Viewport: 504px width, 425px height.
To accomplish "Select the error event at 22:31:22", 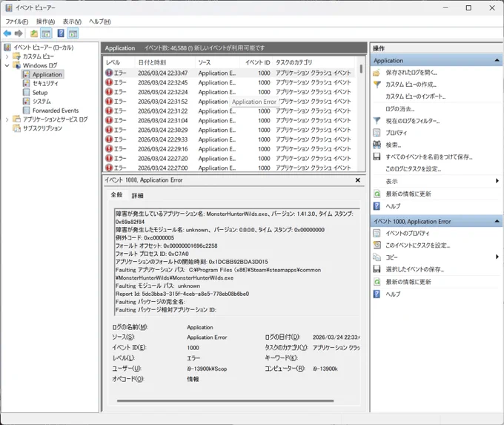I will coord(229,111).
